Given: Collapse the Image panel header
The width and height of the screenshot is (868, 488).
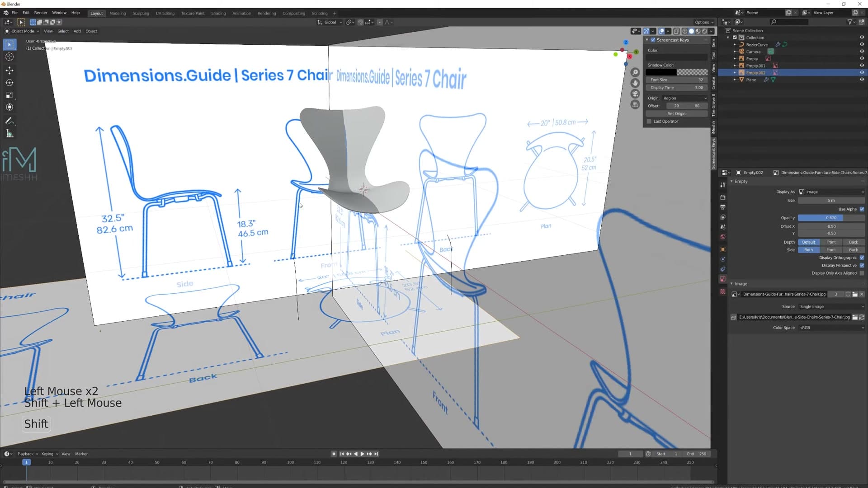Looking at the screenshot, I should tap(741, 284).
